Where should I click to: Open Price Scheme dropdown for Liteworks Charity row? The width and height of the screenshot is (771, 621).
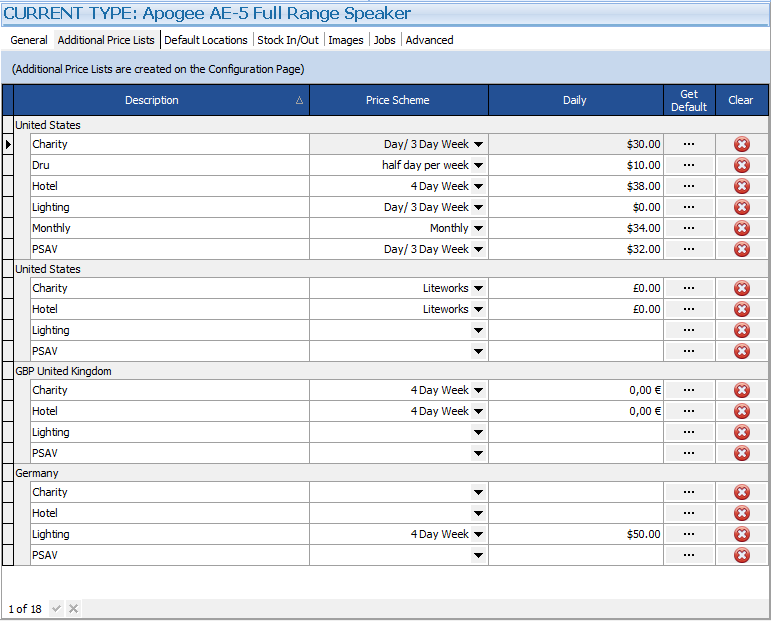478,289
